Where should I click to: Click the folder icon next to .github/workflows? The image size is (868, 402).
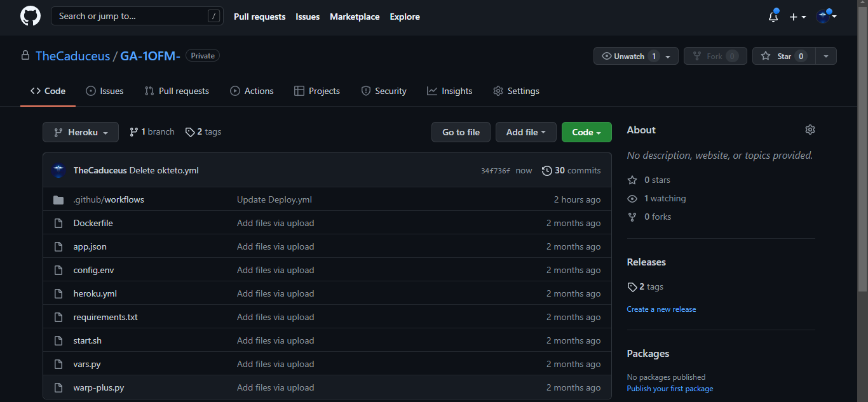(x=58, y=199)
